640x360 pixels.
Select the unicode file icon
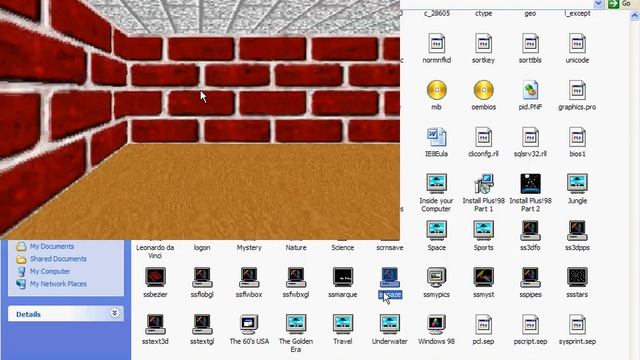pyautogui.click(x=577, y=44)
